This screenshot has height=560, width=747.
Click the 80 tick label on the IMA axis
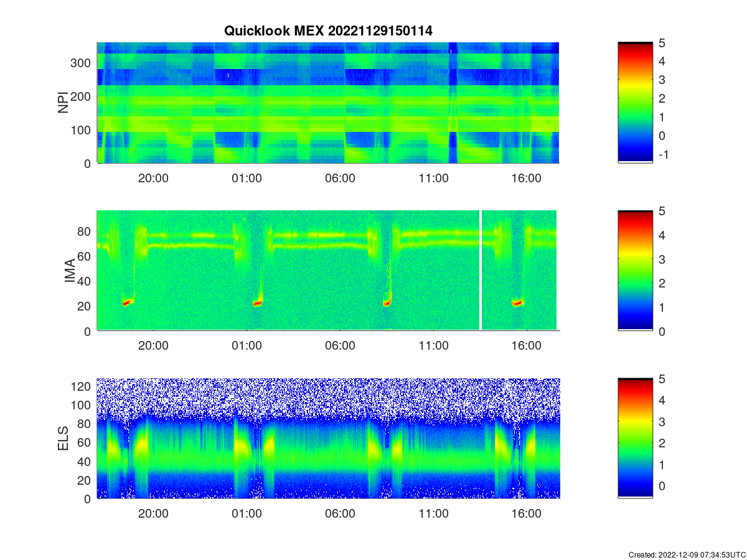pos(86,231)
